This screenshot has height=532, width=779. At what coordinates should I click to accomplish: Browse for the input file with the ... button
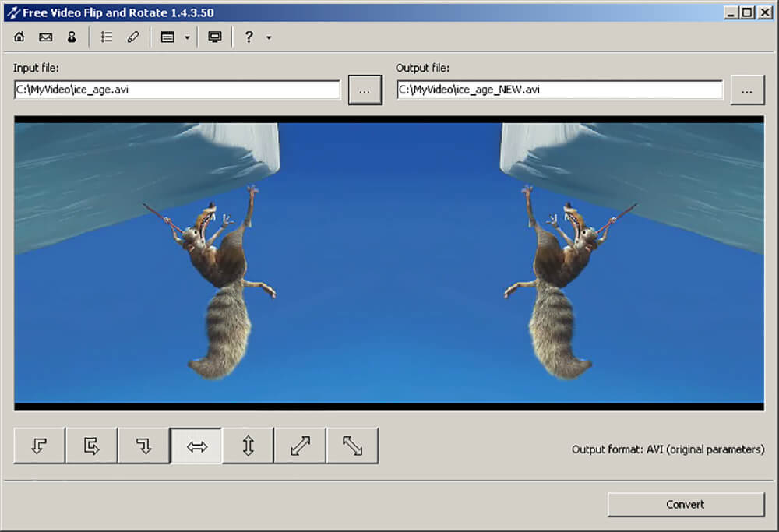[365, 90]
